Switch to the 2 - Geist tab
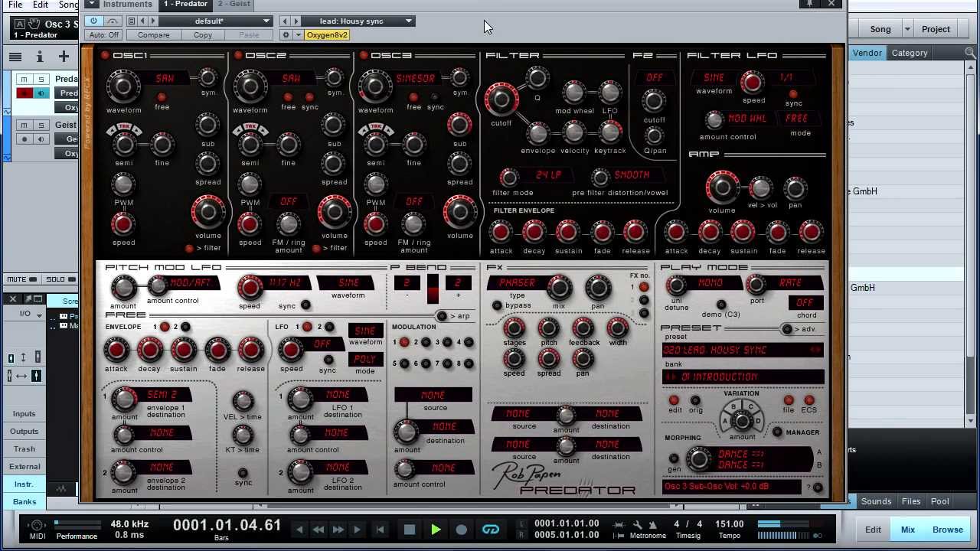 234,5
